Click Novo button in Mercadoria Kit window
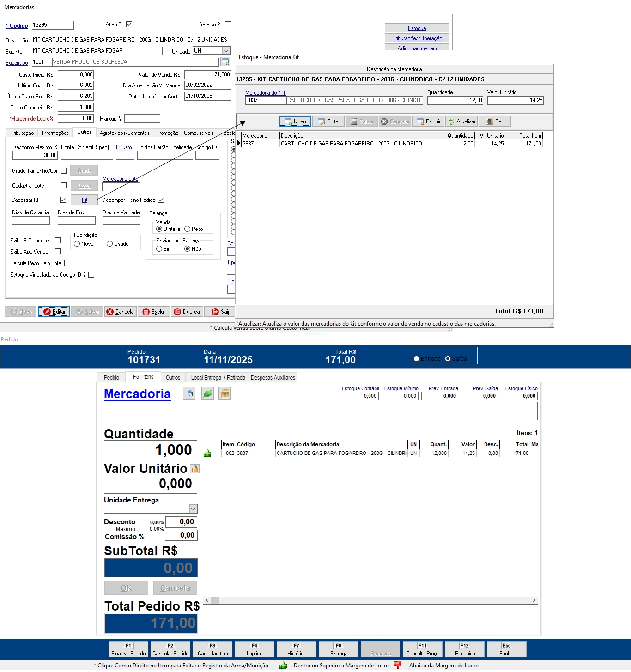Screen dimensions: 631x672 point(295,121)
